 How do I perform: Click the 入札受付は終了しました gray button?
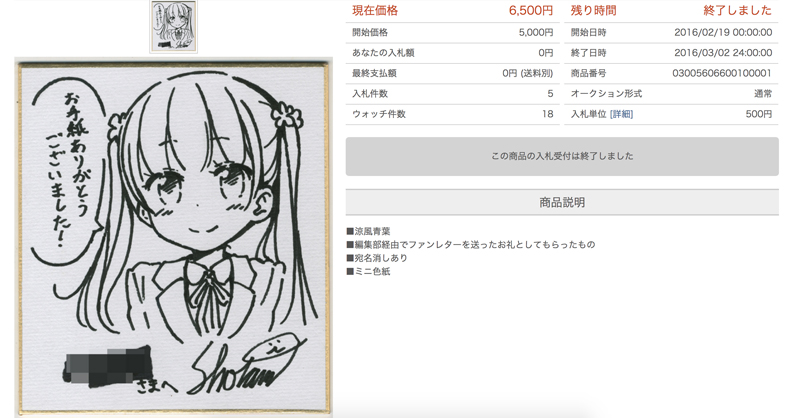[x=562, y=156]
